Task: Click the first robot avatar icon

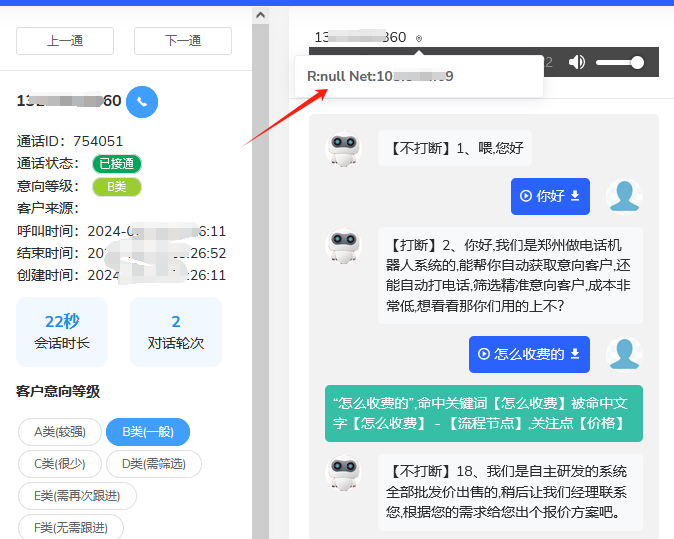Action: pyautogui.click(x=344, y=150)
